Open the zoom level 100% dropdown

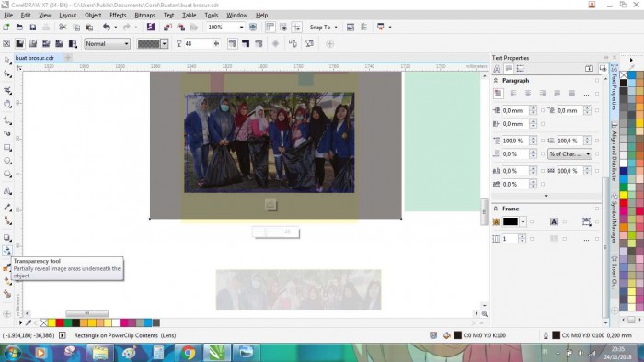[241, 27]
